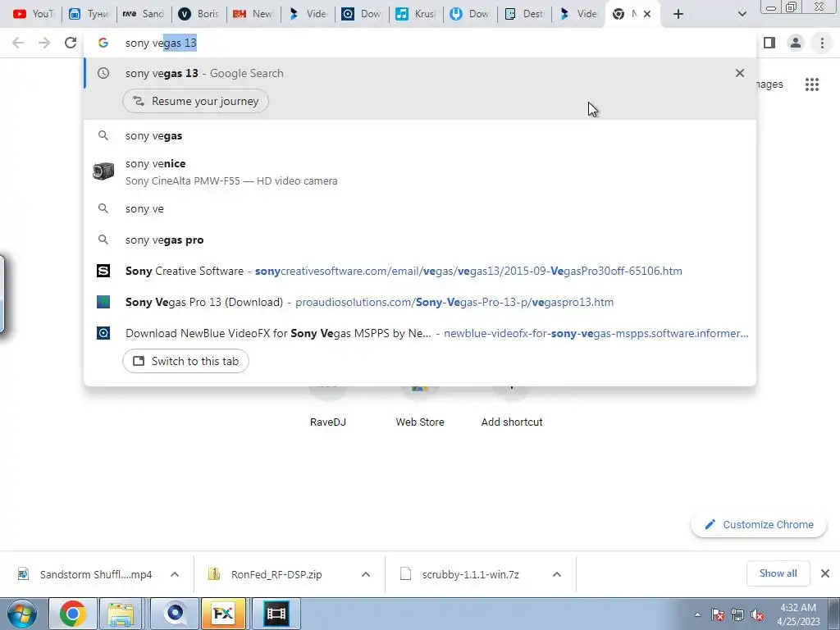The height and width of the screenshot is (630, 840).
Task: Open Chrome three-dot menu
Action: [x=822, y=43]
